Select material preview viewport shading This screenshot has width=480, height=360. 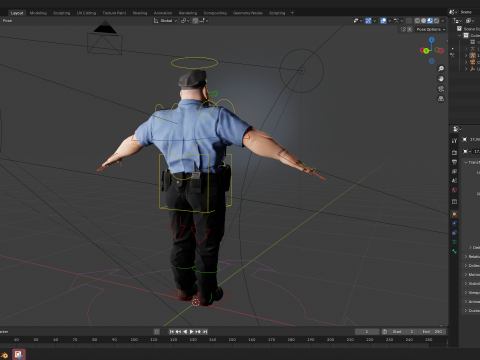430,21
